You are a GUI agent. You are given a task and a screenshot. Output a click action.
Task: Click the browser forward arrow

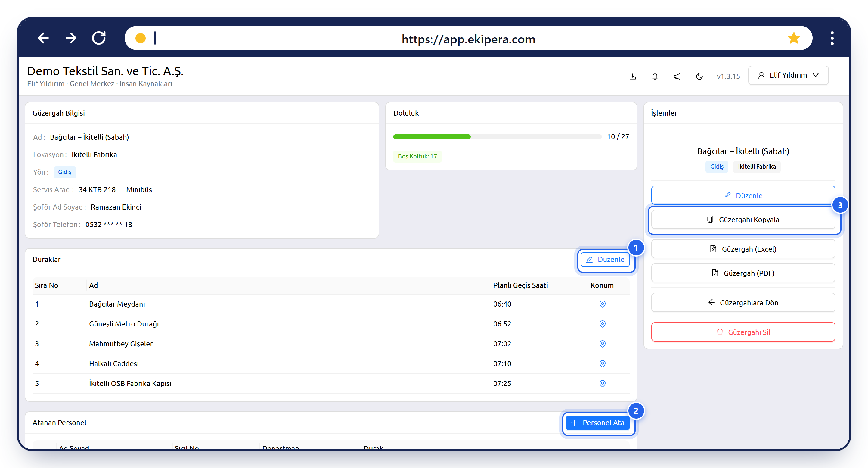tap(71, 38)
